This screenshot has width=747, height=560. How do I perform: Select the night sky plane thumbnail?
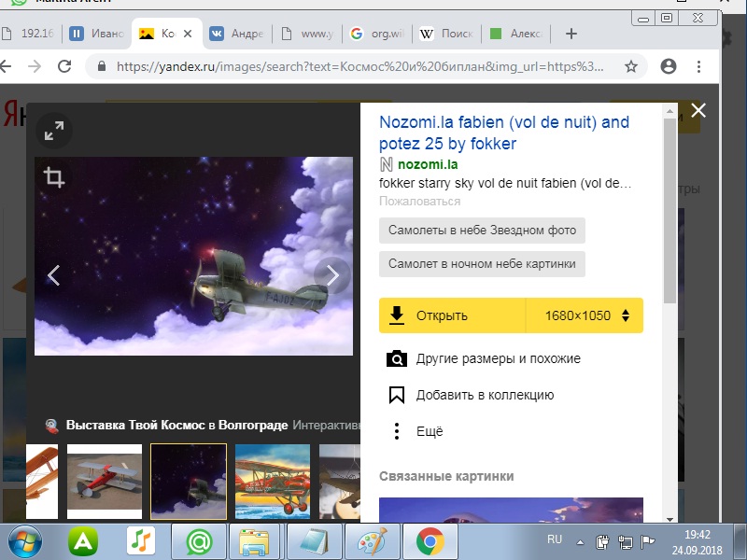point(189,482)
